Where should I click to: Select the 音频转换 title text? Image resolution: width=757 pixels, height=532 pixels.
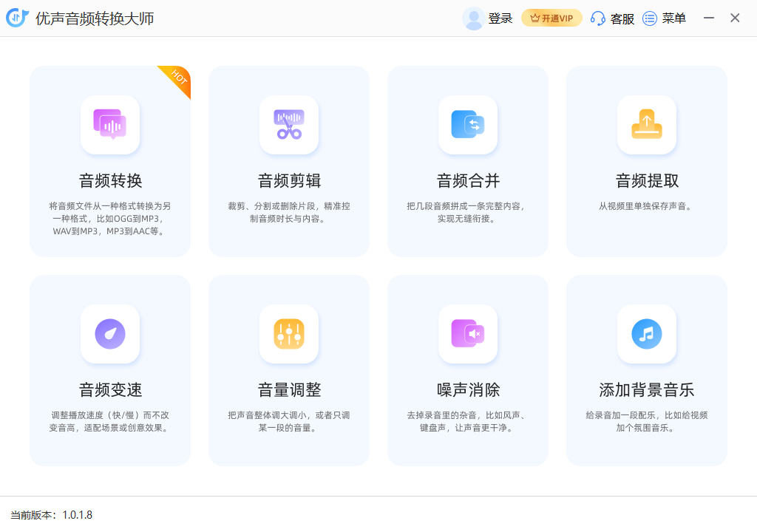click(x=110, y=181)
